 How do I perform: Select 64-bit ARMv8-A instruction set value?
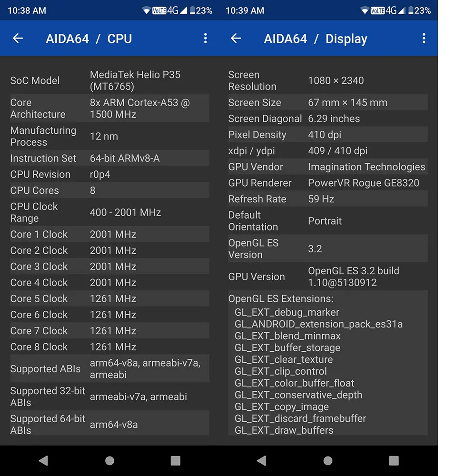click(x=125, y=158)
